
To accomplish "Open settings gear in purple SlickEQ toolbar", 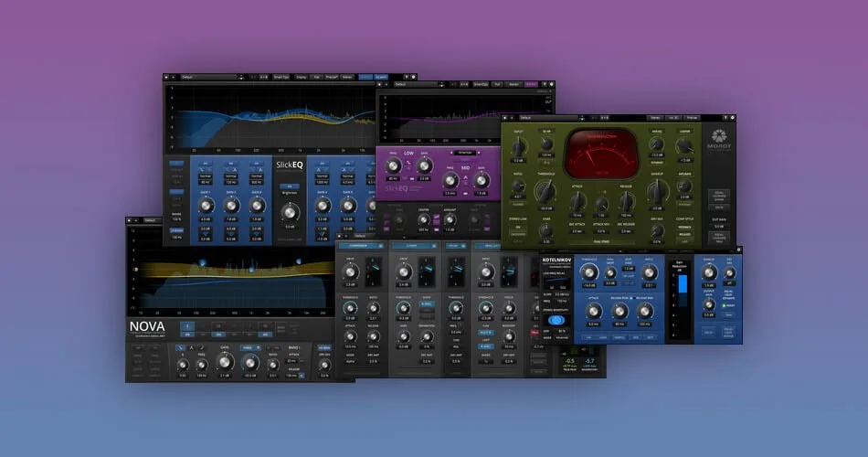I will click(551, 84).
